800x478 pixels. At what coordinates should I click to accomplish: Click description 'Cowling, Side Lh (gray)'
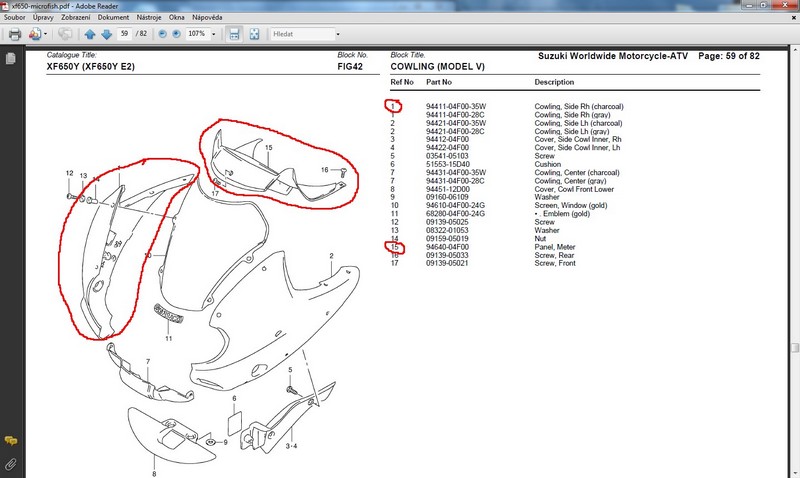[x=572, y=131]
